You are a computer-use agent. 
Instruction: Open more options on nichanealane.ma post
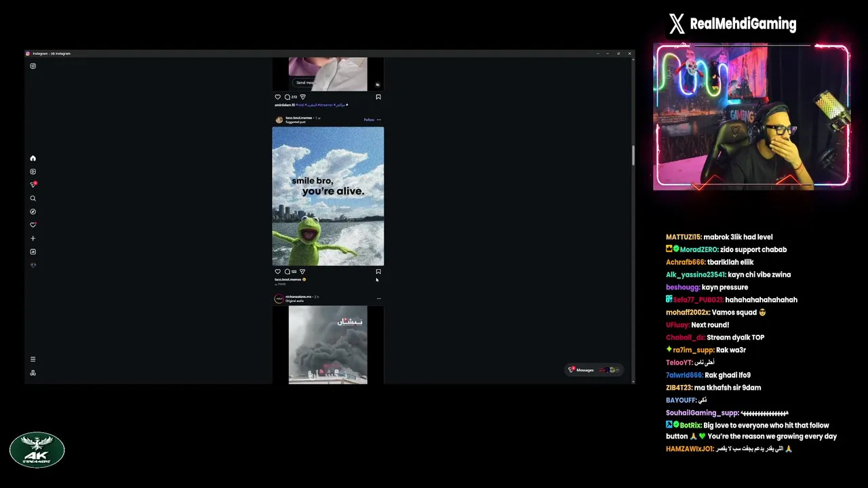(379, 298)
